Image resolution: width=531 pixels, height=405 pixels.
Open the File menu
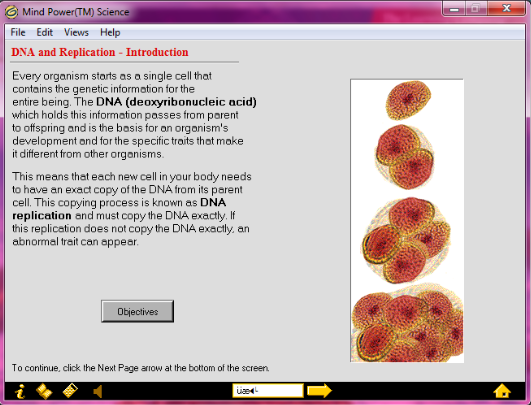pos(18,33)
